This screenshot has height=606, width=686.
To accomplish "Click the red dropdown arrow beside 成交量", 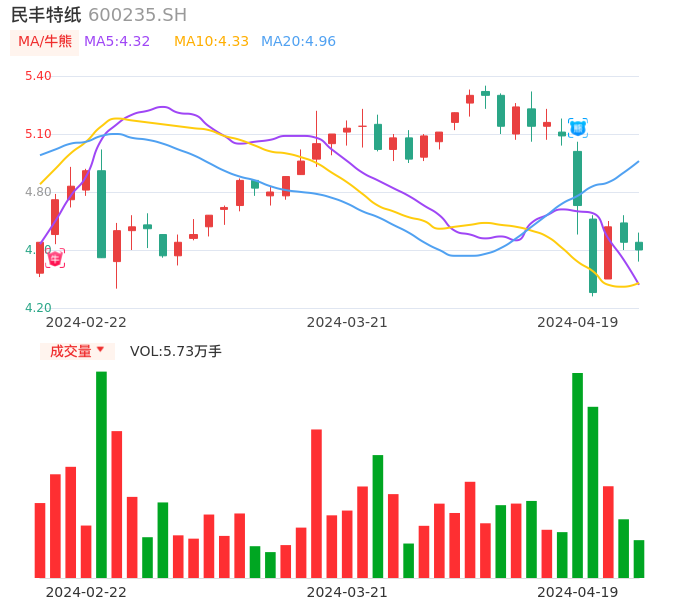I will pos(100,350).
